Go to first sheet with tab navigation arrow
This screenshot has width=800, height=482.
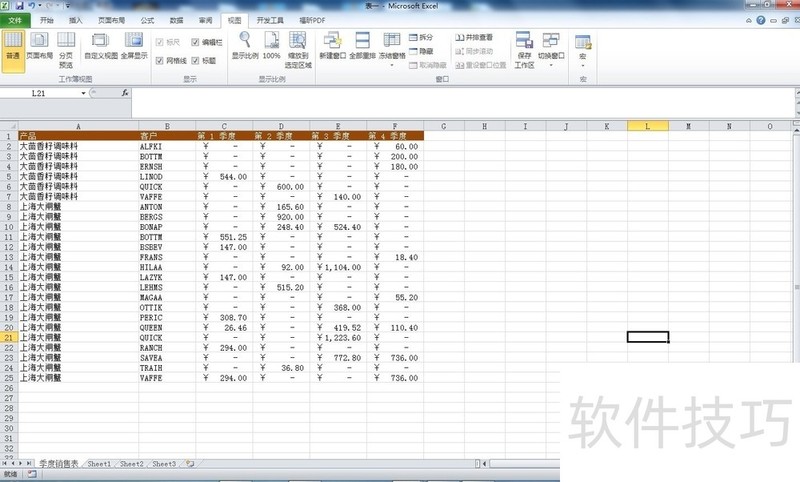5,464
